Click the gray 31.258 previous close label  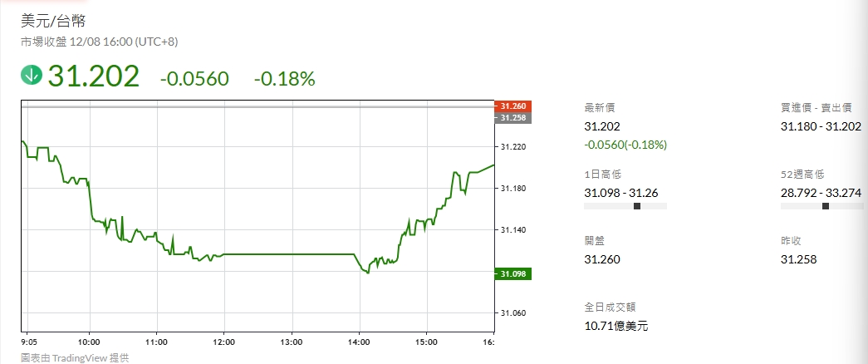coord(512,118)
